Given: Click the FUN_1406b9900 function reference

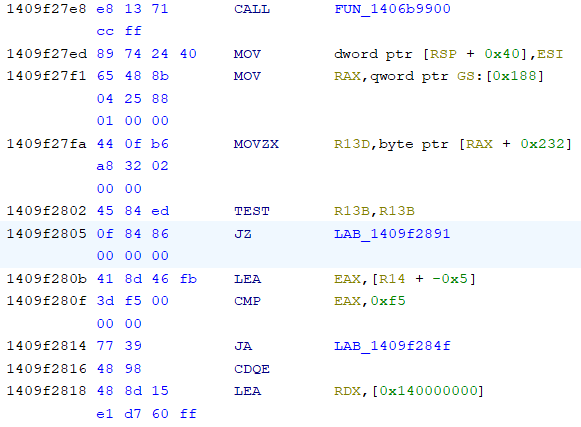Looking at the screenshot, I should [392, 9].
